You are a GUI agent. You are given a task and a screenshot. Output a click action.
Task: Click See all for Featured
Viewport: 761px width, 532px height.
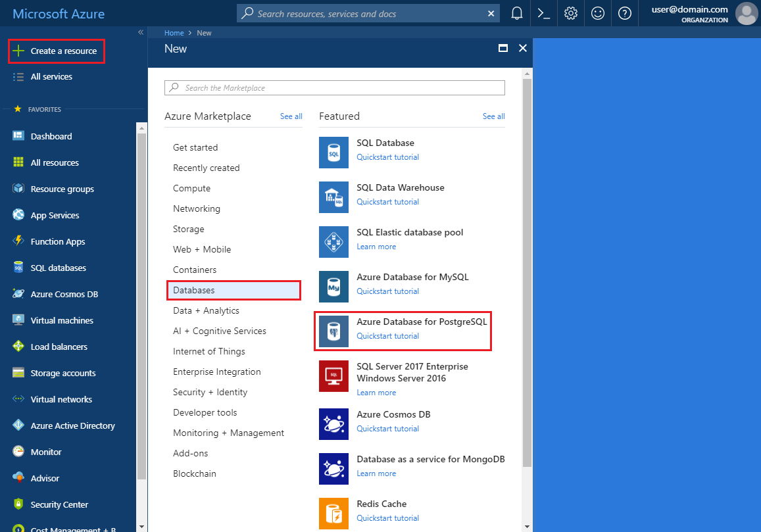[493, 116]
